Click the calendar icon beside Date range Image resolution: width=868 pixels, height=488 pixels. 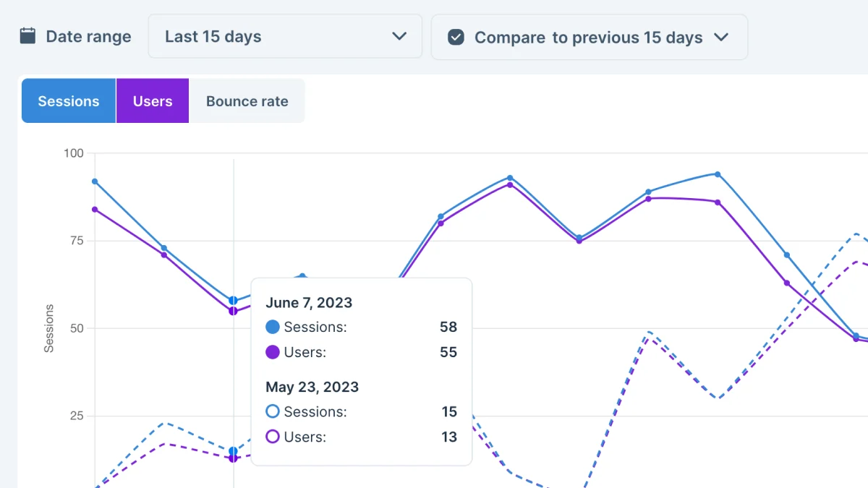click(27, 36)
